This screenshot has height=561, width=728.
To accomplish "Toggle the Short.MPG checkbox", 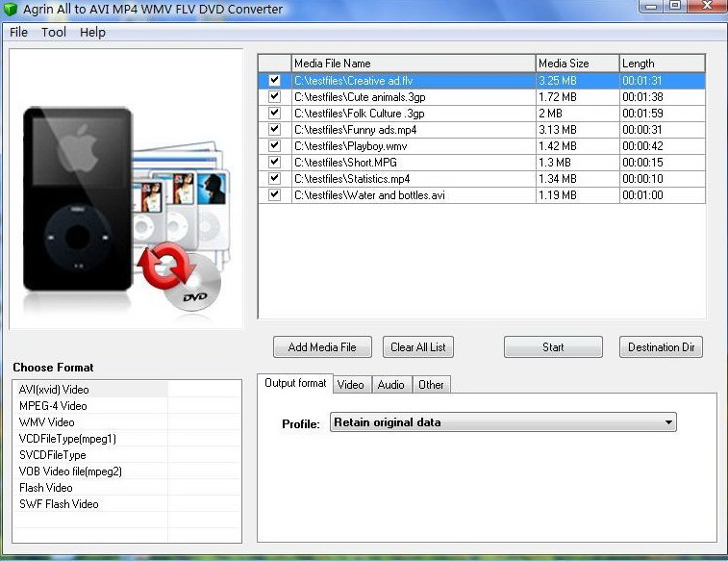I will click(274, 162).
